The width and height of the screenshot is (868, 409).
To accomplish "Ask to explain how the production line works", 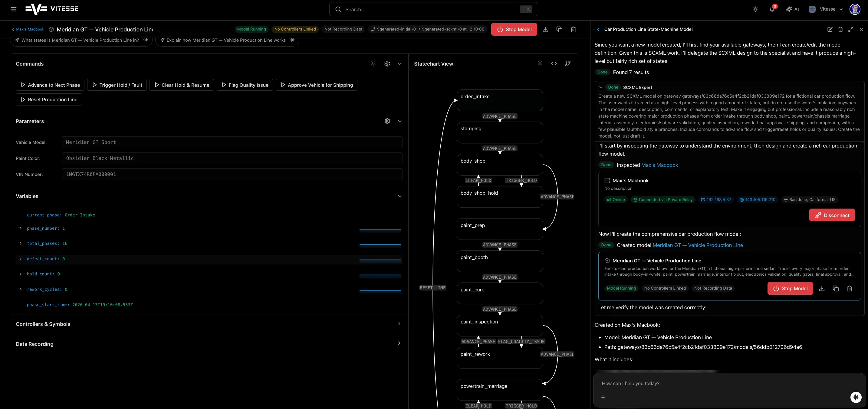I will [x=227, y=40].
